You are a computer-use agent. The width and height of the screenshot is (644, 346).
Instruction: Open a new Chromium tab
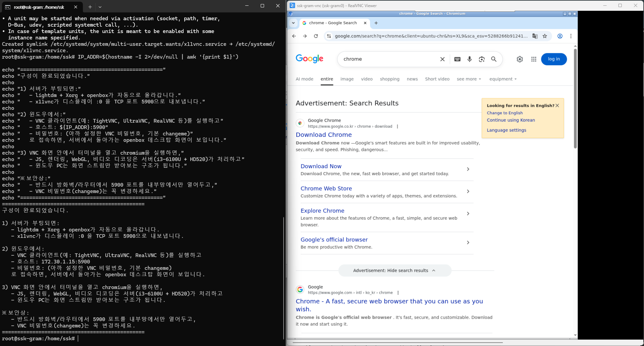pos(376,23)
